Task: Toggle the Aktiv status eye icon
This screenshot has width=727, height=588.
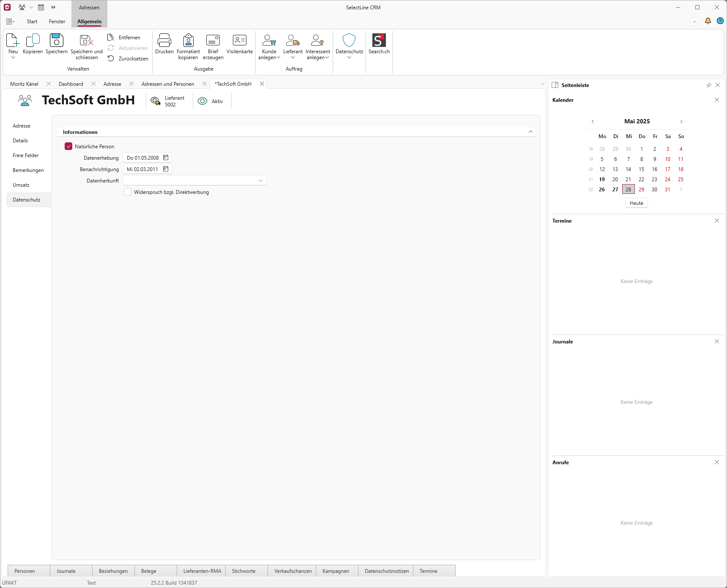Action: click(203, 101)
